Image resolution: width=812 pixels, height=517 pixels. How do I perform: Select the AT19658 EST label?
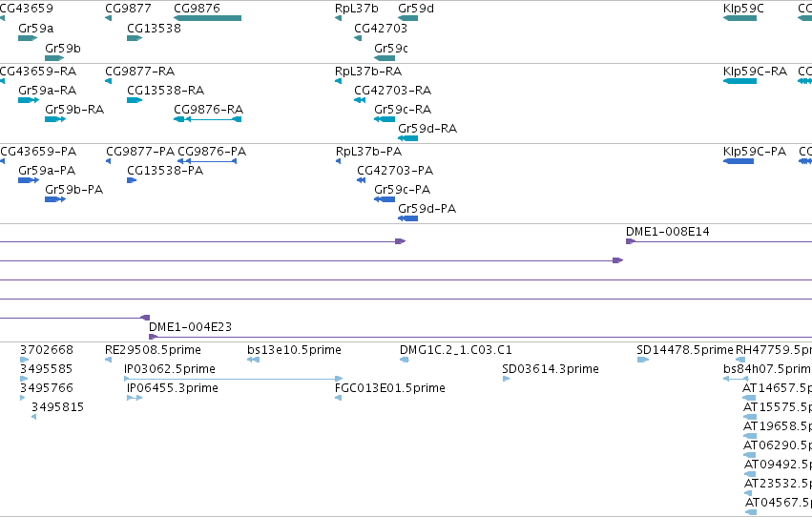778,426
